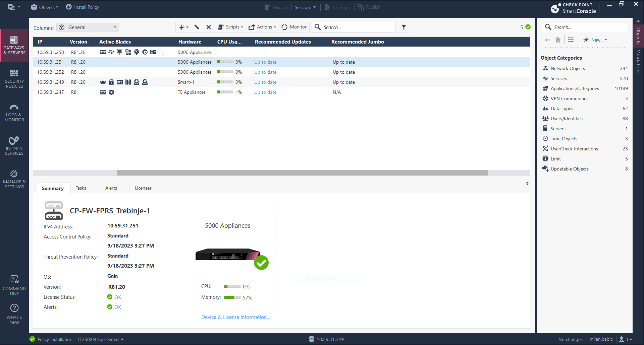Screen dimensions: 644x345
Task: Click the crown blade icon in the 10.59.31.249 row
Action: click(103, 82)
